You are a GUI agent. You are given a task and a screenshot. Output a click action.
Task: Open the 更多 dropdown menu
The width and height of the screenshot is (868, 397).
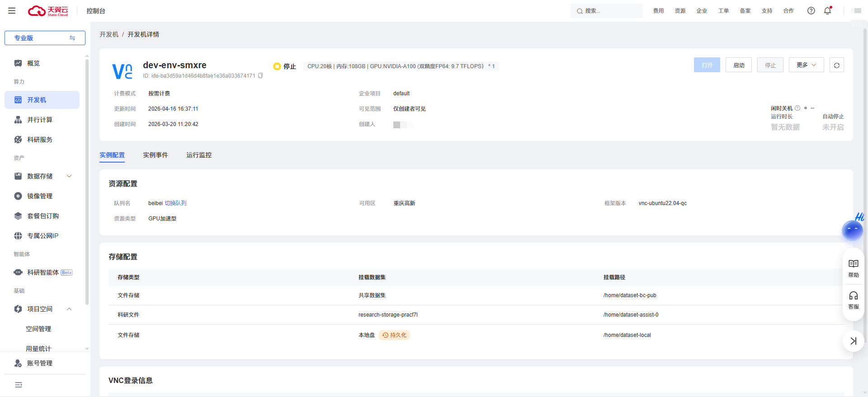pos(806,65)
